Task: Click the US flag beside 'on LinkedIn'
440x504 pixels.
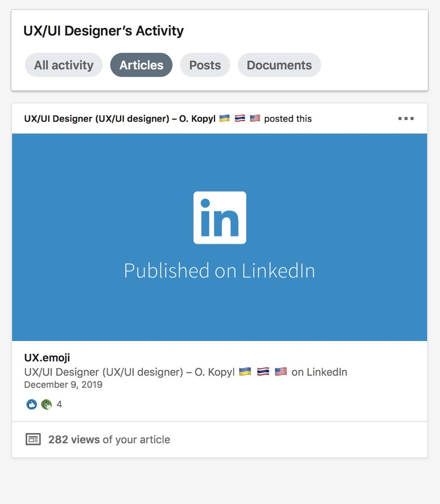Action: [280, 372]
